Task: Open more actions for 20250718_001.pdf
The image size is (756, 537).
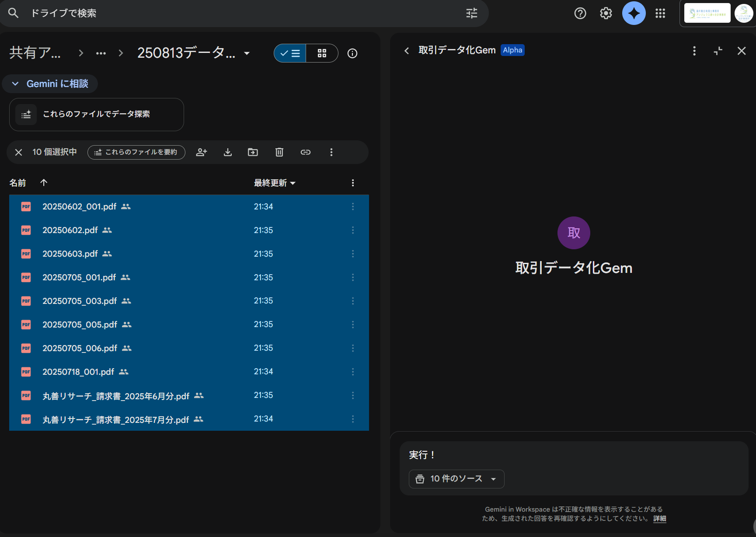Action: coord(353,372)
